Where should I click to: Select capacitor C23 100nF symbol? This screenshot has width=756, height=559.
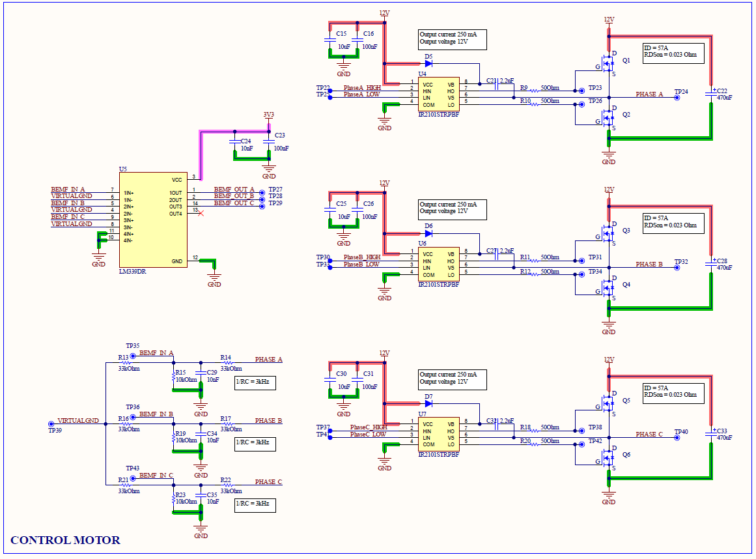(x=269, y=141)
